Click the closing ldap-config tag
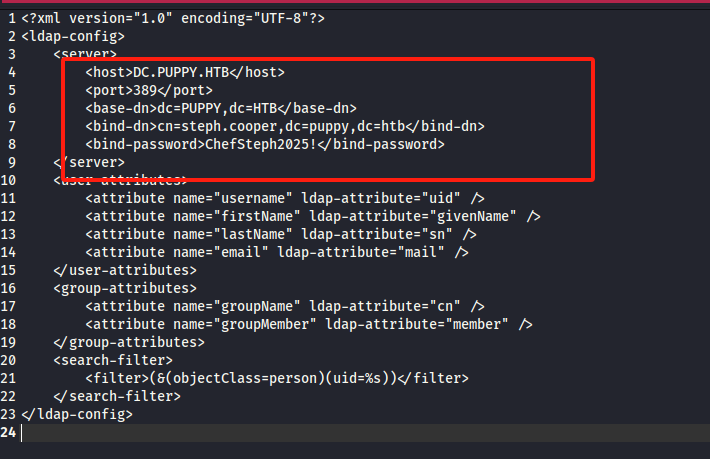Viewport: 710px width, 459px height. click(77, 414)
